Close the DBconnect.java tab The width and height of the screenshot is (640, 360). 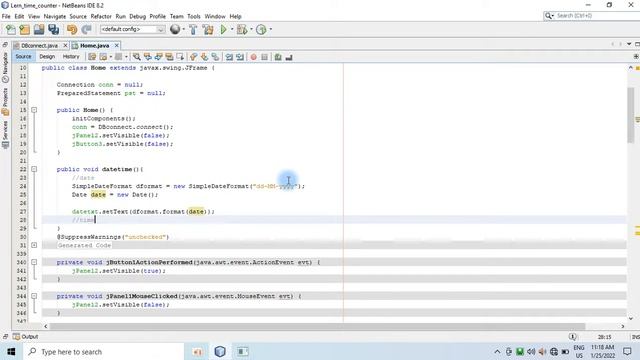tap(65, 46)
